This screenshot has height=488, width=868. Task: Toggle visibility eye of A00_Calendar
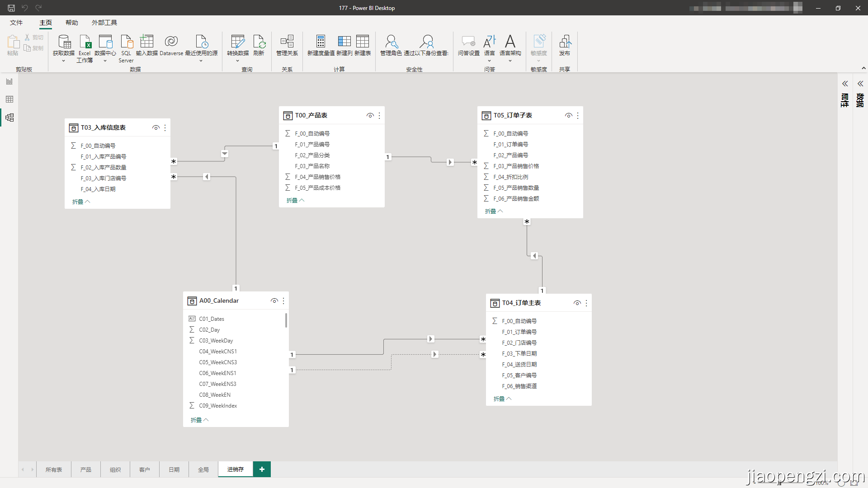(274, 301)
